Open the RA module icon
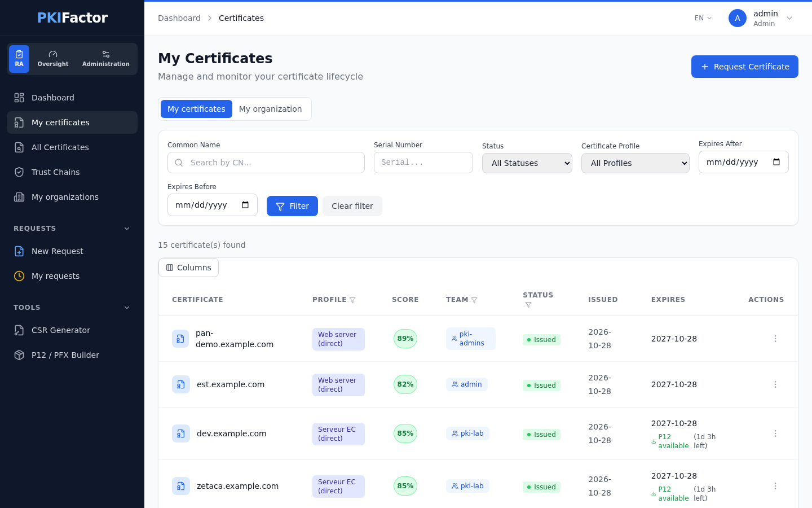 point(19,59)
